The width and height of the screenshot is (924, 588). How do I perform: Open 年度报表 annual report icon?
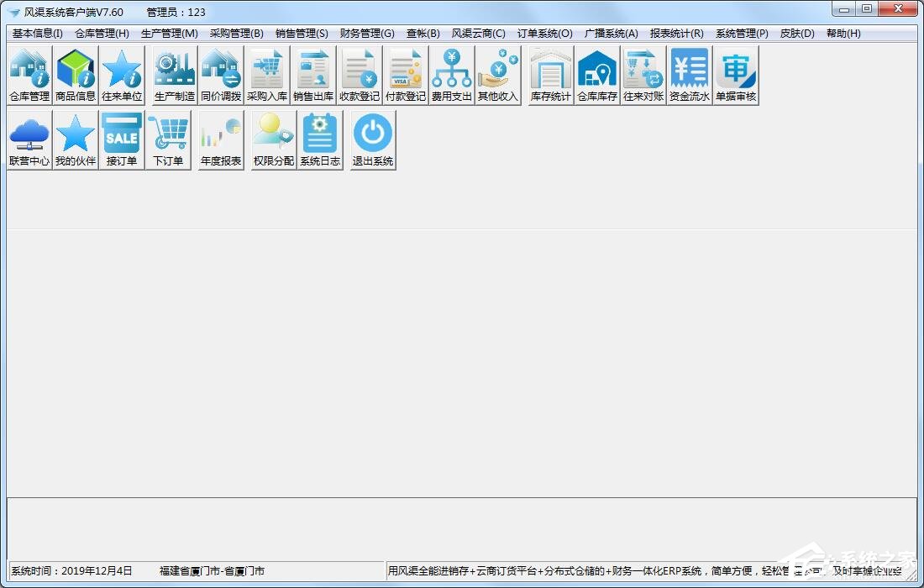[x=221, y=140]
